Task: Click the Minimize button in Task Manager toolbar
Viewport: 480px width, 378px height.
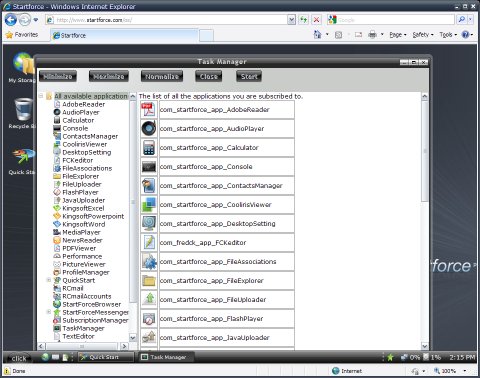Action: (58, 76)
